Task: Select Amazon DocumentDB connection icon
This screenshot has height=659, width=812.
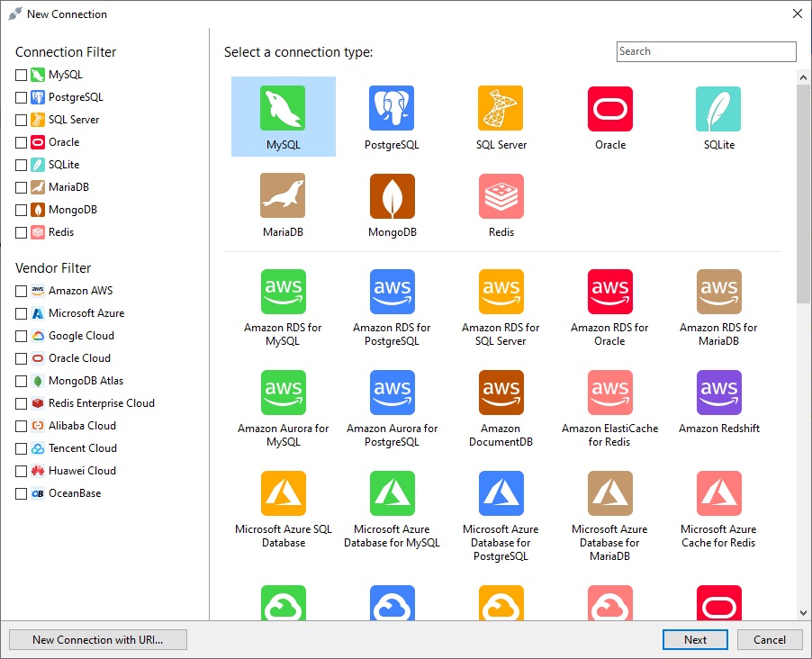Action: (x=501, y=393)
